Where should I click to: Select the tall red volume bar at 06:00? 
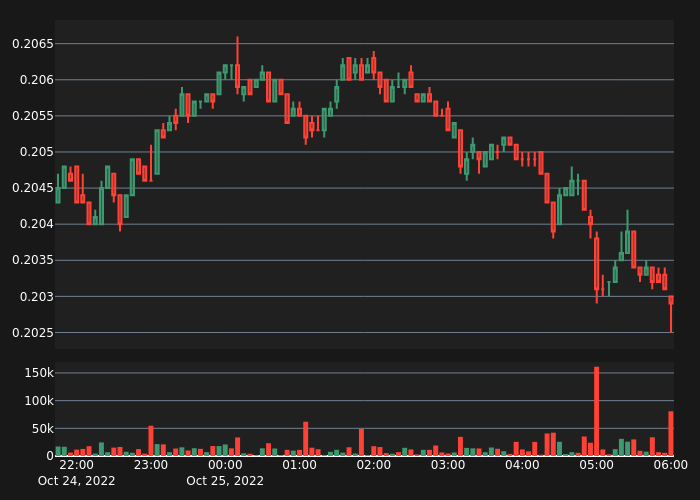[671, 433]
